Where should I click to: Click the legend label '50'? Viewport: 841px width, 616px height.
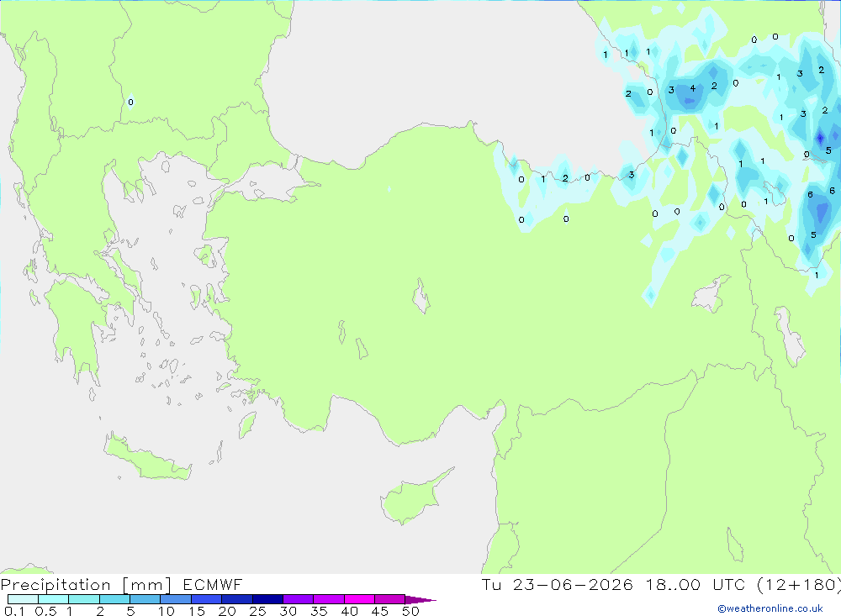click(x=410, y=611)
